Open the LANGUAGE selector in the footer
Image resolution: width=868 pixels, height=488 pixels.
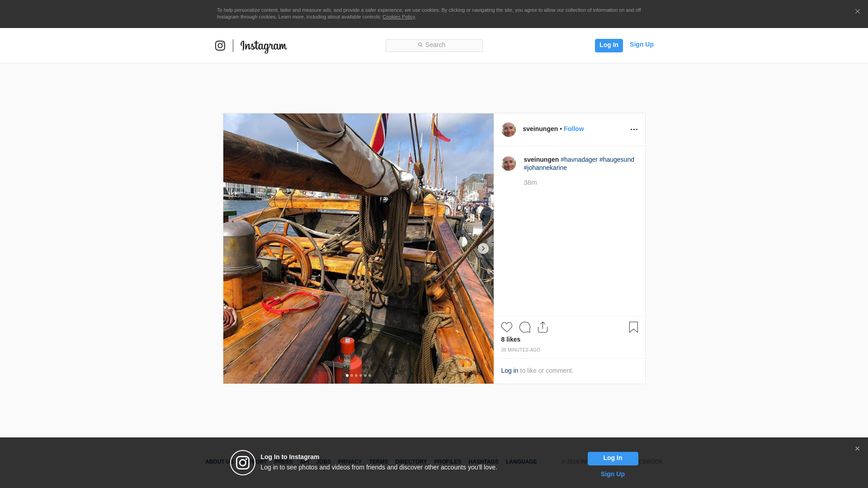pos(521,462)
